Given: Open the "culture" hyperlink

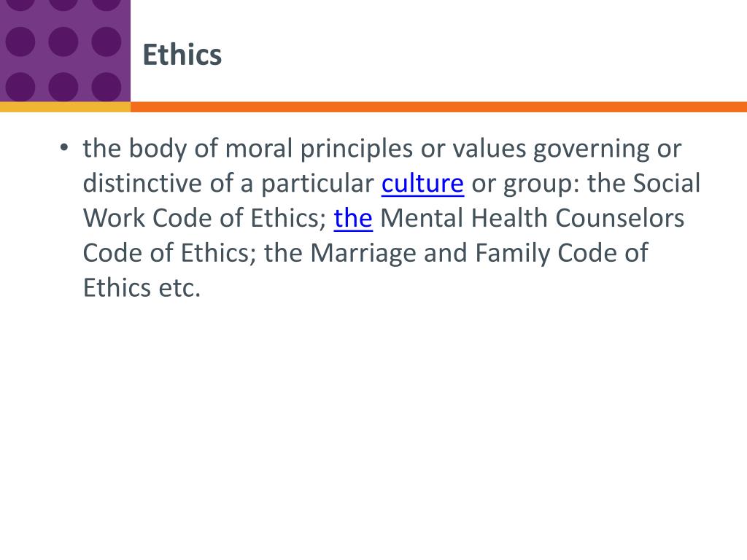Looking at the screenshot, I should pyautogui.click(x=422, y=183).
